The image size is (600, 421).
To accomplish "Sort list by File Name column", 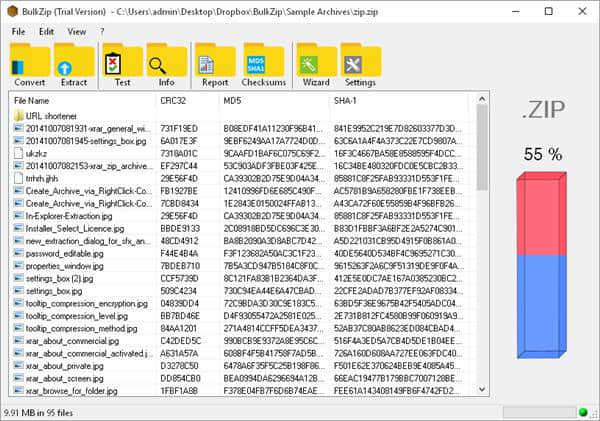I will click(80, 101).
